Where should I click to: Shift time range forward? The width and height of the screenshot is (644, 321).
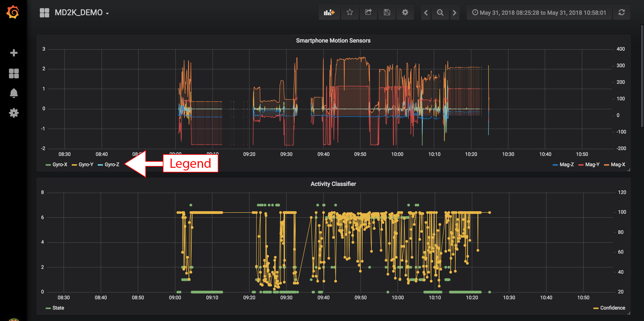455,13
